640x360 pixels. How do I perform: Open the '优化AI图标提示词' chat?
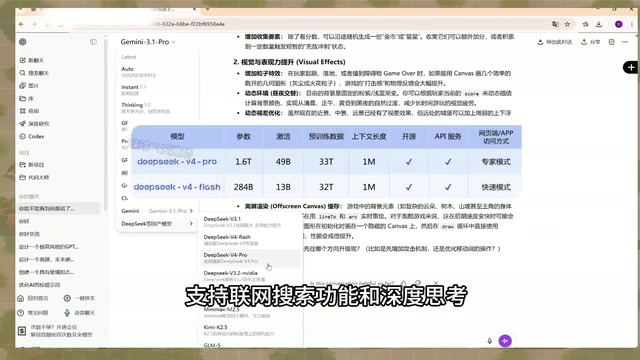coord(39,284)
